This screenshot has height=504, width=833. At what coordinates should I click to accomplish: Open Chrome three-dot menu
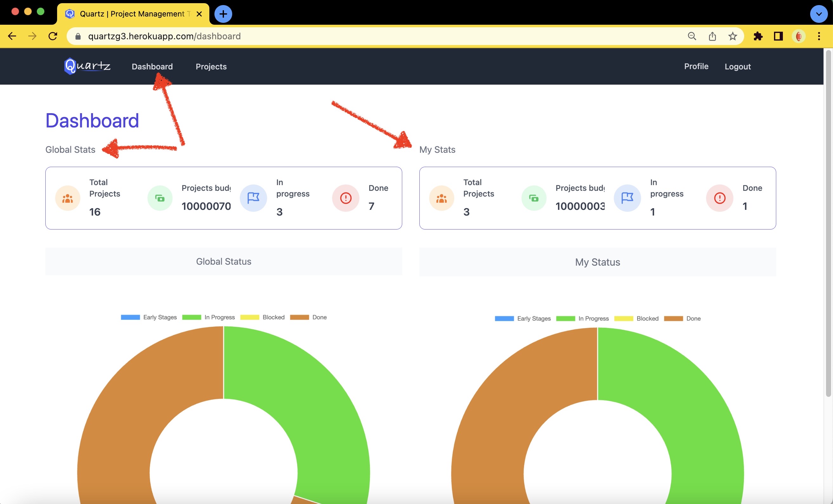pos(819,36)
